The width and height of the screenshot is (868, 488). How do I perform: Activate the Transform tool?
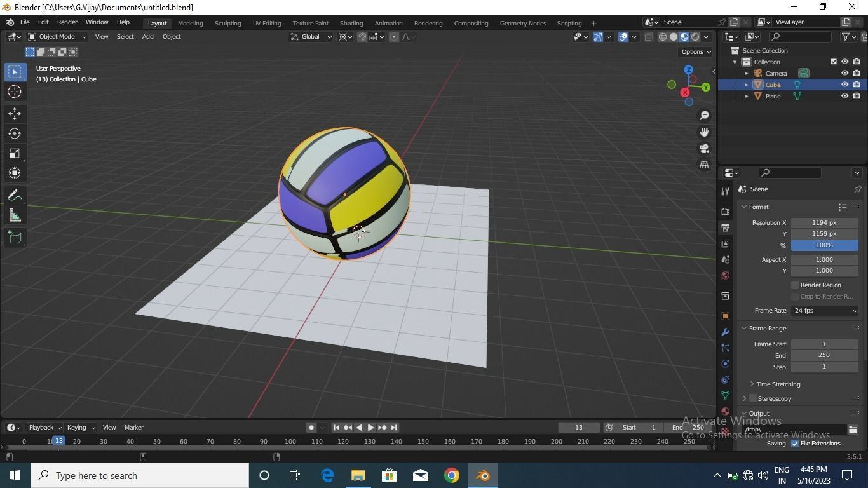pyautogui.click(x=15, y=173)
